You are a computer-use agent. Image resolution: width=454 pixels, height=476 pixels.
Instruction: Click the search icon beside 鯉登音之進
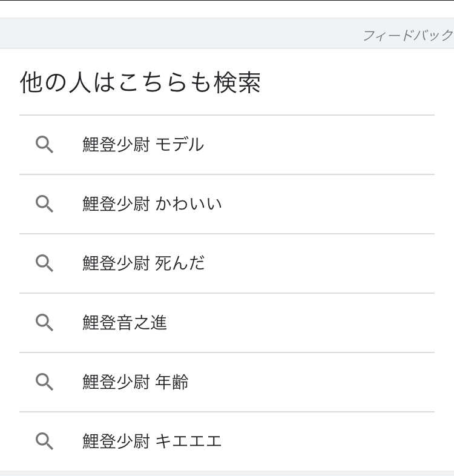(x=44, y=323)
